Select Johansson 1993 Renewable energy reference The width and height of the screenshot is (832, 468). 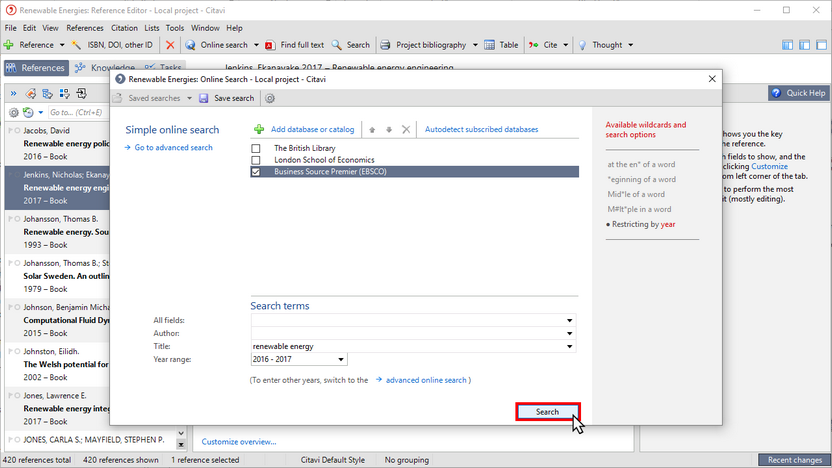pyautogui.click(x=57, y=232)
